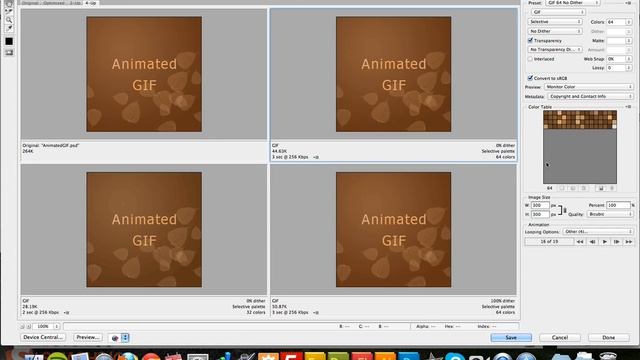Switch to the Original view tab
Screen dimensions: 640x360
30,3
